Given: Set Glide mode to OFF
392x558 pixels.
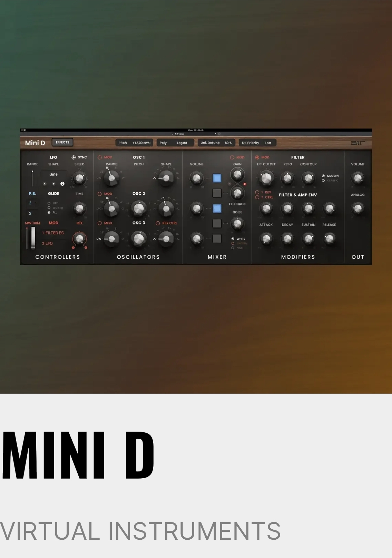Looking at the screenshot, I should pyautogui.click(x=49, y=203).
